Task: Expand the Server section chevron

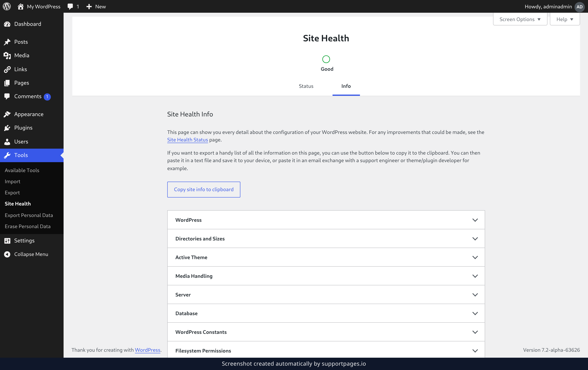Action: pos(475,294)
